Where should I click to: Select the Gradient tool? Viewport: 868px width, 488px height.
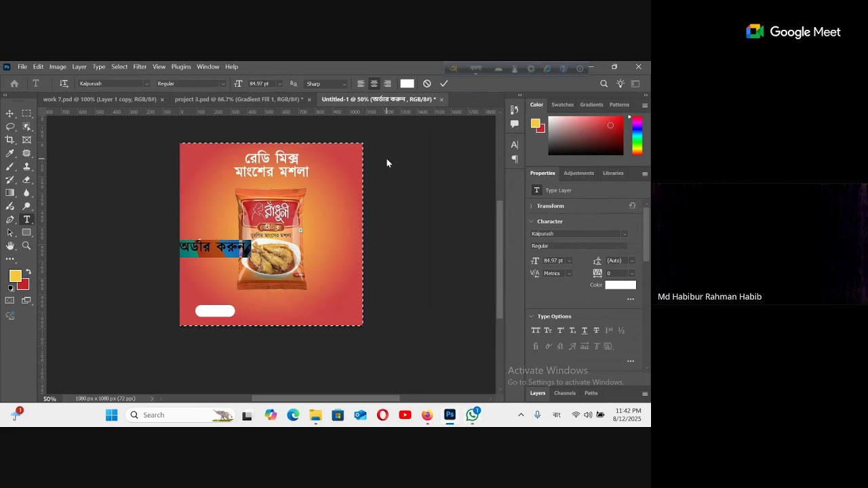tap(10, 192)
